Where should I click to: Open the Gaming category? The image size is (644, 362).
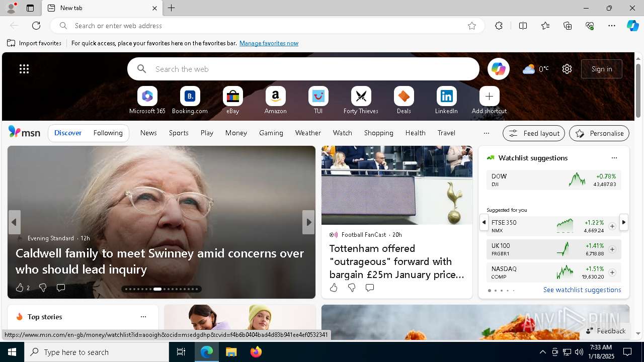click(271, 133)
